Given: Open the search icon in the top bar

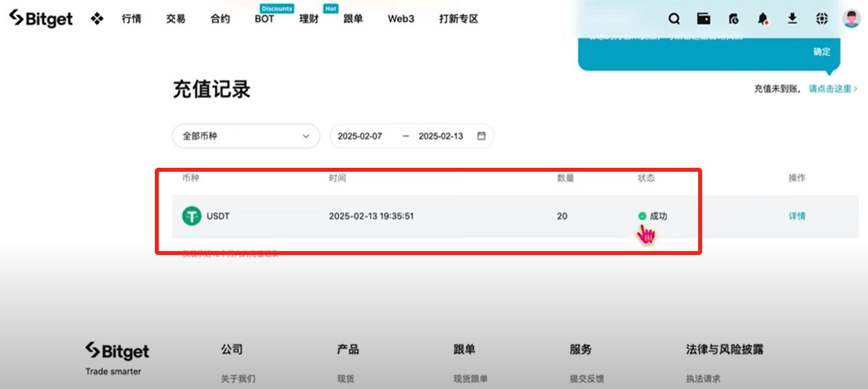Looking at the screenshot, I should tap(674, 19).
